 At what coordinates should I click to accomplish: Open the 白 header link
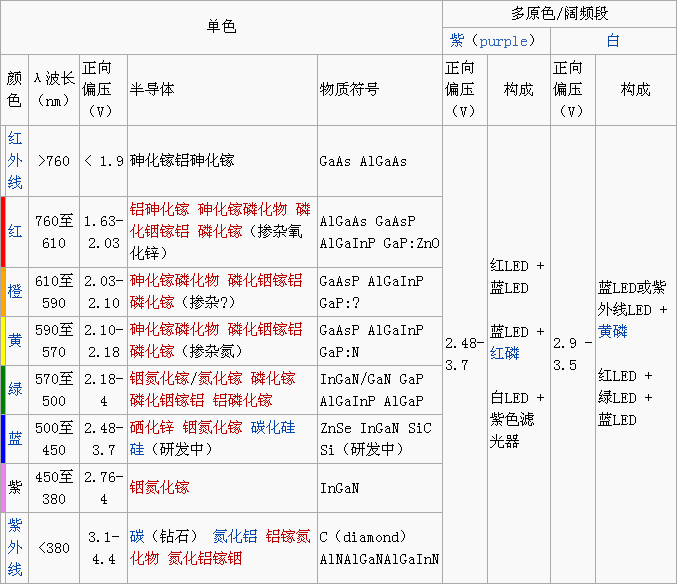[613, 41]
